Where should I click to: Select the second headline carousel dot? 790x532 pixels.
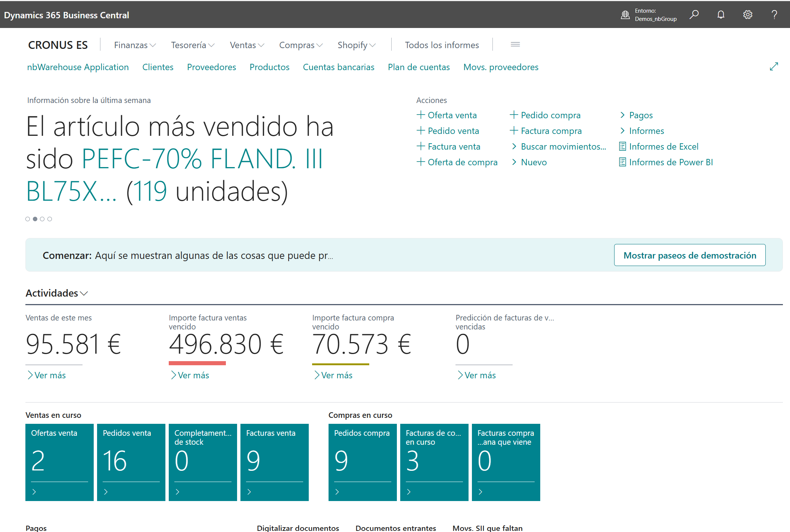[x=35, y=219]
